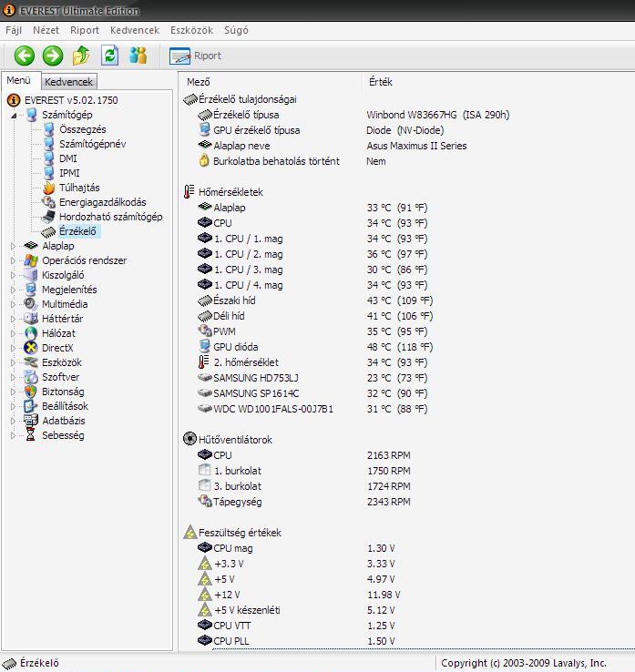Expand the Megjelenítés tree node
This screenshot has width=635, height=672.
tap(13, 290)
